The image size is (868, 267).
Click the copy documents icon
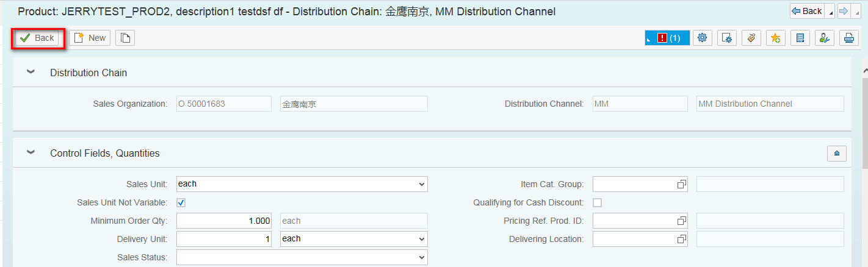[125, 38]
